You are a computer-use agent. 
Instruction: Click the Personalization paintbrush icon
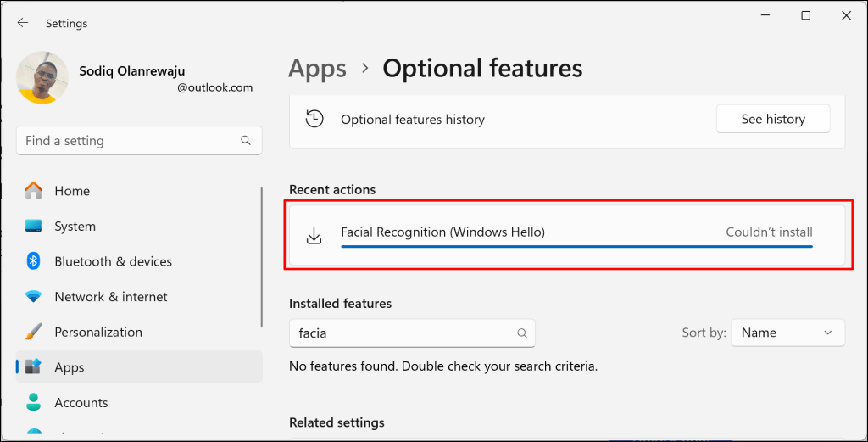click(x=34, y=332)
